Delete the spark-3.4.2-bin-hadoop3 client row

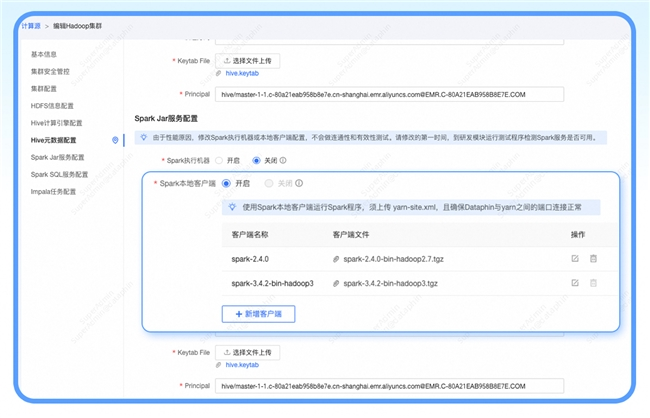(x=593, y=283)
